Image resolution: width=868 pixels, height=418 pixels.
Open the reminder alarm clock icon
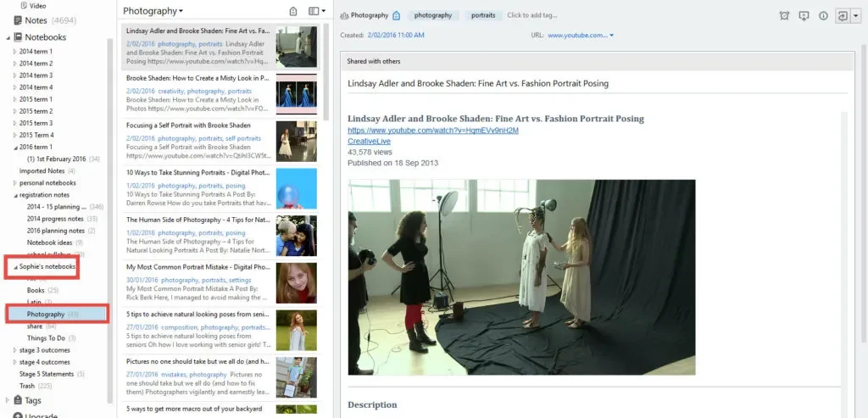click(784, 16)
